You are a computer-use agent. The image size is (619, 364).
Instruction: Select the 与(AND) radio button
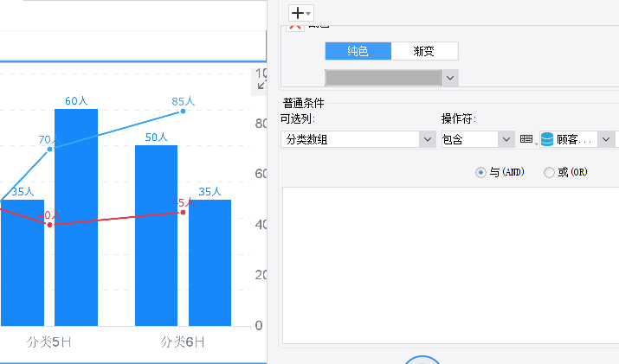click(x=480, y=172)
